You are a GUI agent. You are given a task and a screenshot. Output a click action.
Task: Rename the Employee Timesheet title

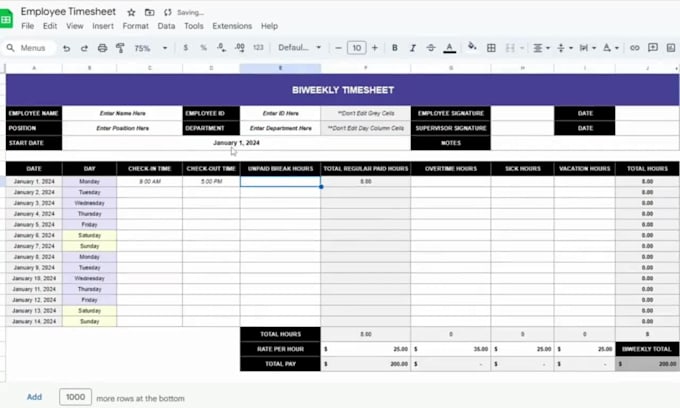pos(68,12)
